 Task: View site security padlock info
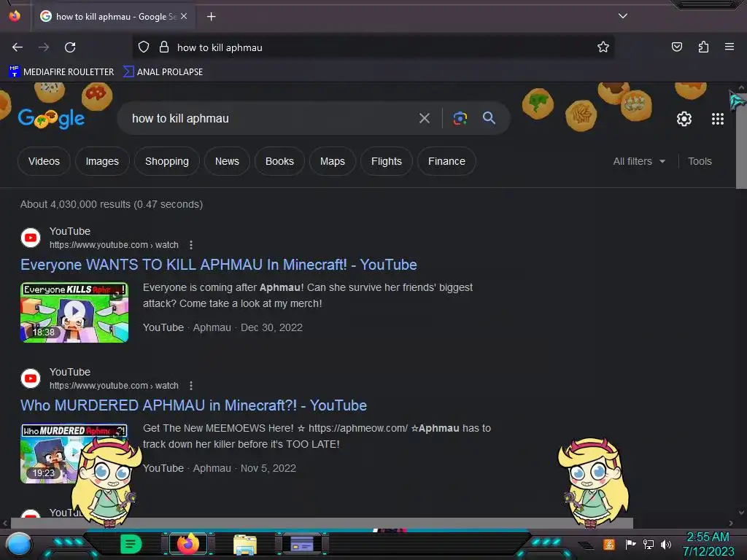[164, 47]
